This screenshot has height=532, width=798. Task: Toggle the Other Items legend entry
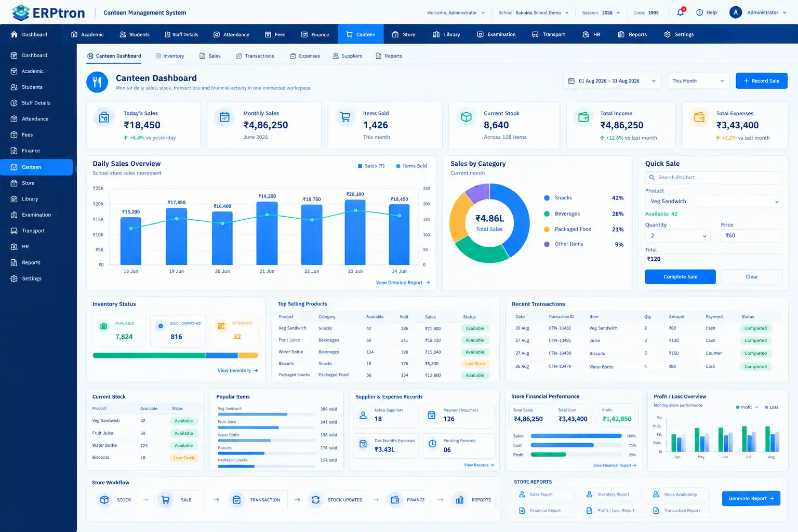(563, 244)
